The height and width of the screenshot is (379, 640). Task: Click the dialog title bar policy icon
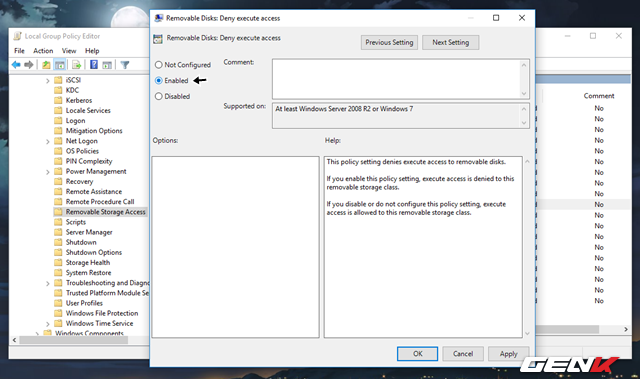coord(159,18)
